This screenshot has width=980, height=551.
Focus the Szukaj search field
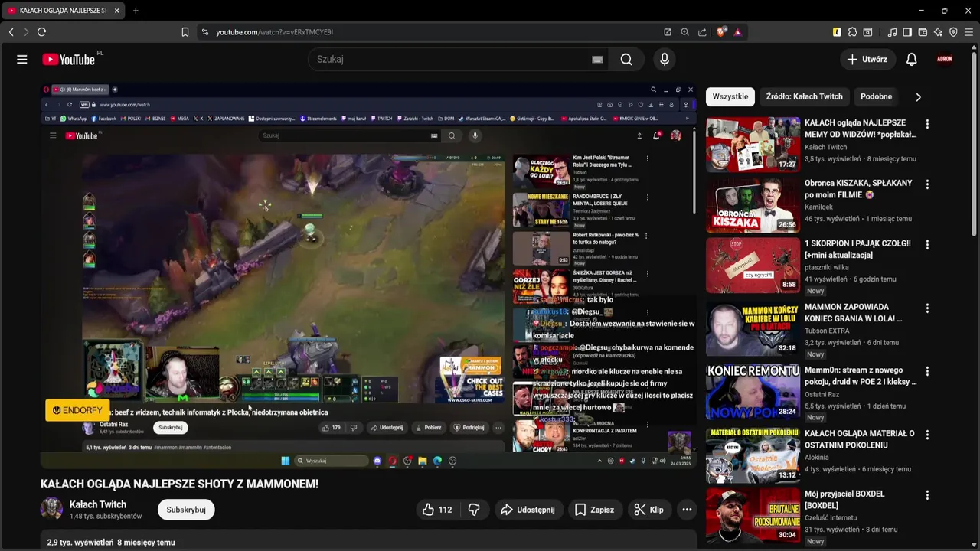coord(452,60)
